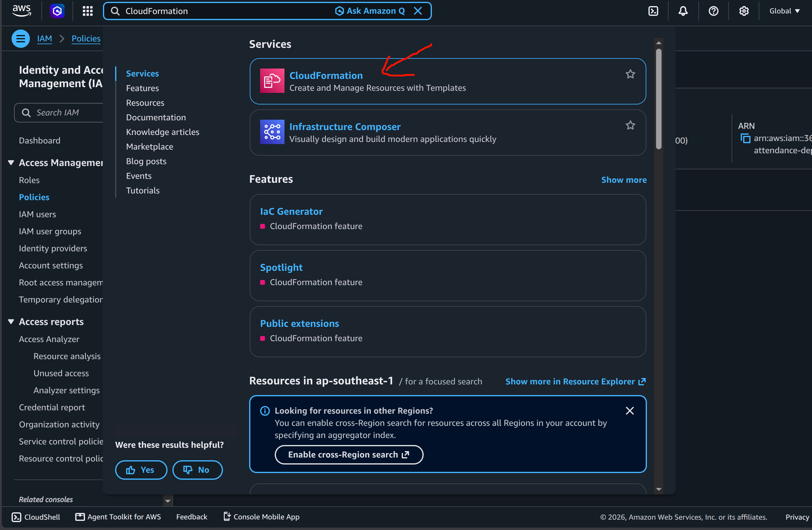Copy the ARN with copy icon
This screenshot has height=530, width=812.
click(746, 138)
